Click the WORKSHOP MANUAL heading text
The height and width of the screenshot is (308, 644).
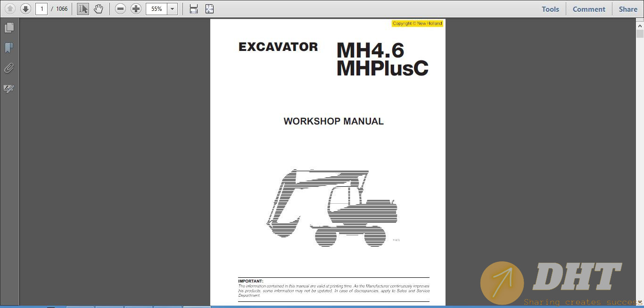pyautogui.click(x=333, y=121)
